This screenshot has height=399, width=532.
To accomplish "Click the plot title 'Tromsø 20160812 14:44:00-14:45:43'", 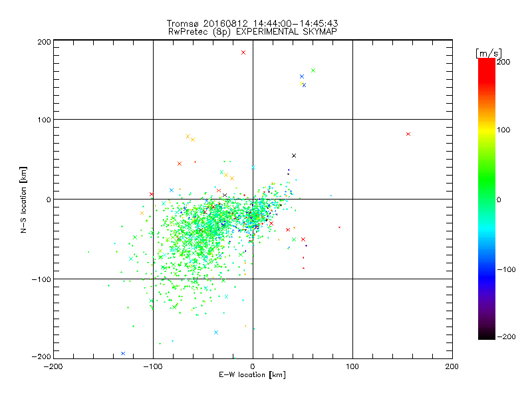I will (252, 23).
